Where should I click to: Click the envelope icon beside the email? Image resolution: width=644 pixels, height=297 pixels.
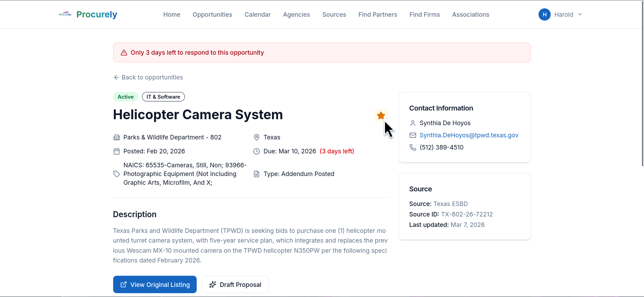click(413, 135)
